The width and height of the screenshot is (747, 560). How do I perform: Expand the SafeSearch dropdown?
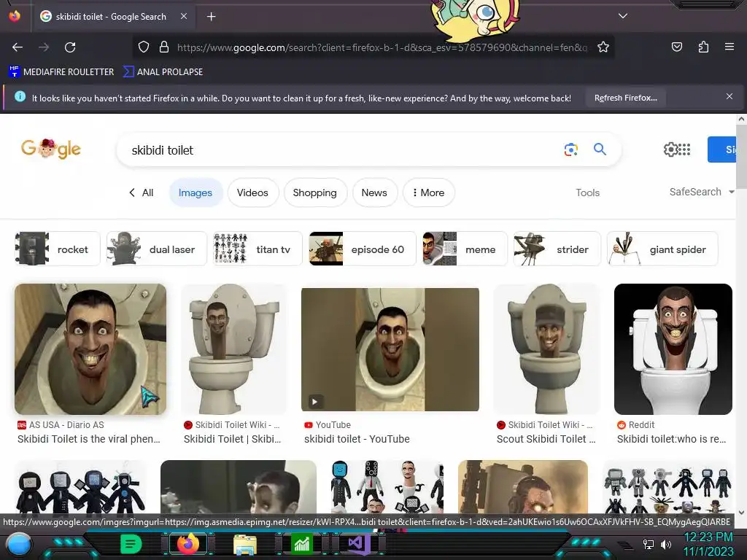(701, 192)
